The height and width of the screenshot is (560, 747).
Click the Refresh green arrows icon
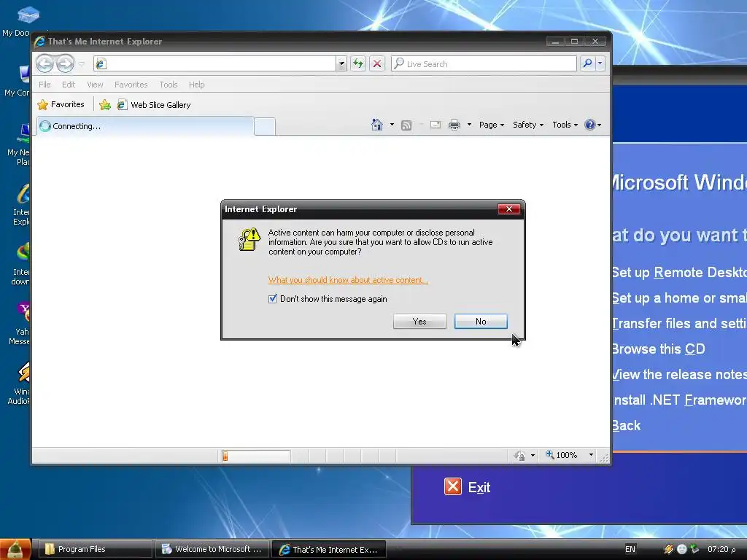(358, 63)
